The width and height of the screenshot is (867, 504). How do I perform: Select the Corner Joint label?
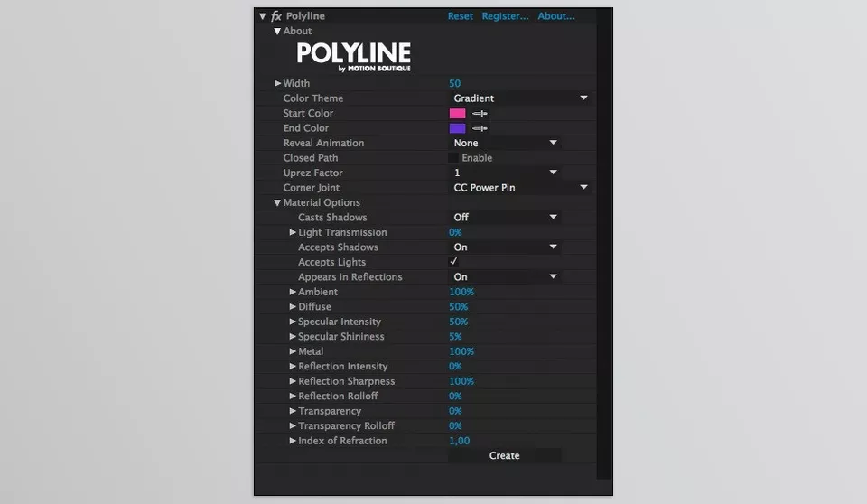click(x=312, y=188)
